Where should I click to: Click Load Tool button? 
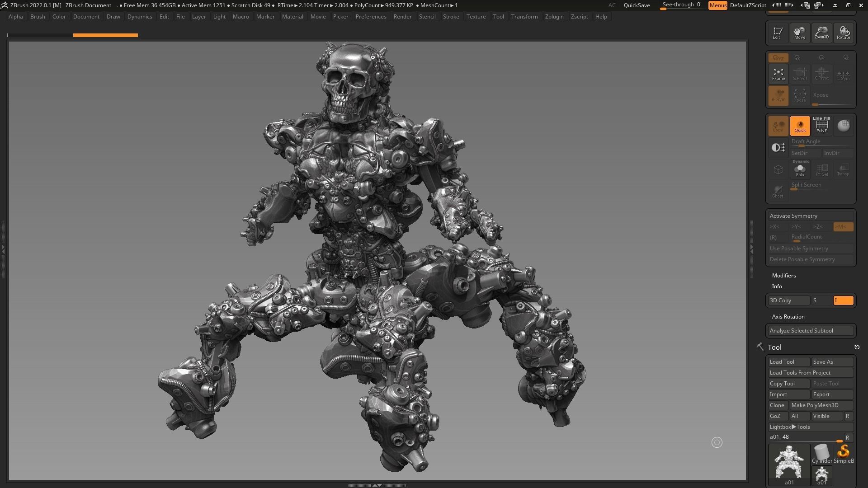point(789,362)
